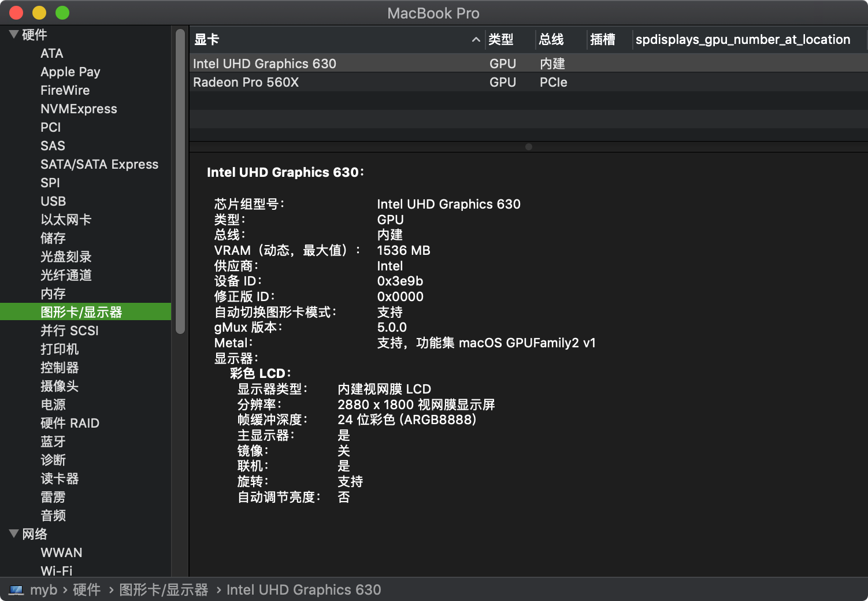Click the split pane divider handle dot
868x601 pixels.
coord(529,147)
